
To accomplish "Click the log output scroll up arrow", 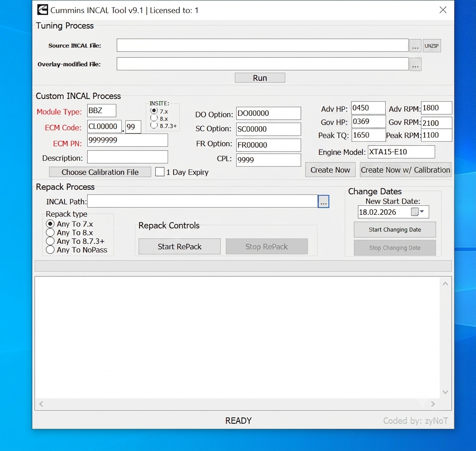I will (445, 284).
